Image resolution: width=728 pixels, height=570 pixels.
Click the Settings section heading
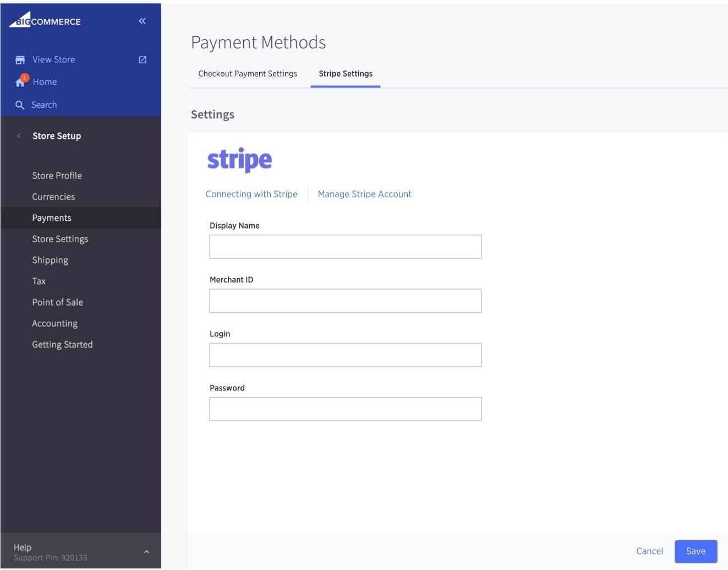[212, 115]
